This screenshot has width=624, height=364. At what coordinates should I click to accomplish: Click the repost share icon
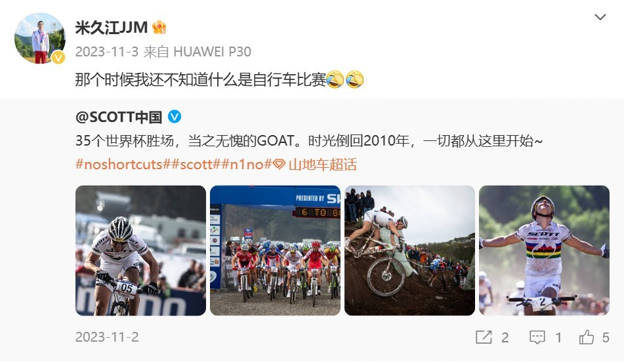[x=484, y=337]
